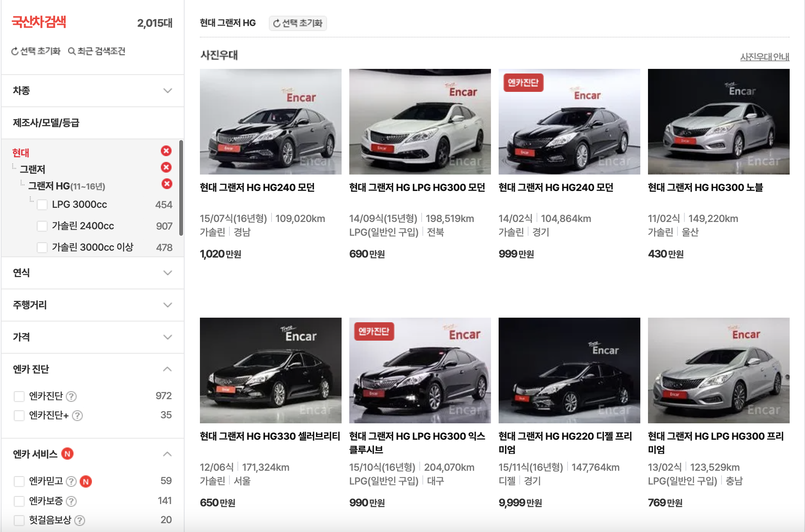The width and height of the screenshot is (805, 532).
Task: Click 선택 초기화 button next to 현대 그랜저 HG
Action: pyautogui.click(x=298, y=23)
